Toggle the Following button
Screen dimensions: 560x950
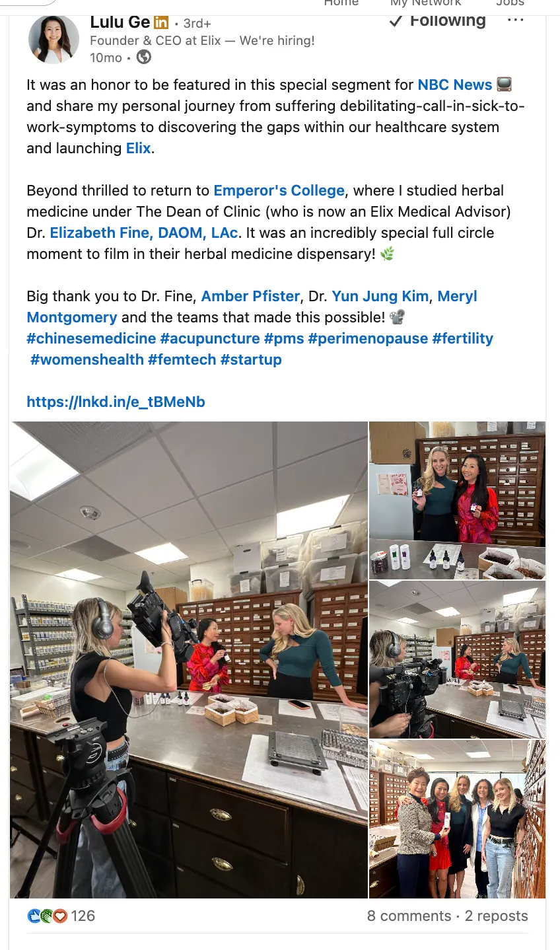pos(438,21)
